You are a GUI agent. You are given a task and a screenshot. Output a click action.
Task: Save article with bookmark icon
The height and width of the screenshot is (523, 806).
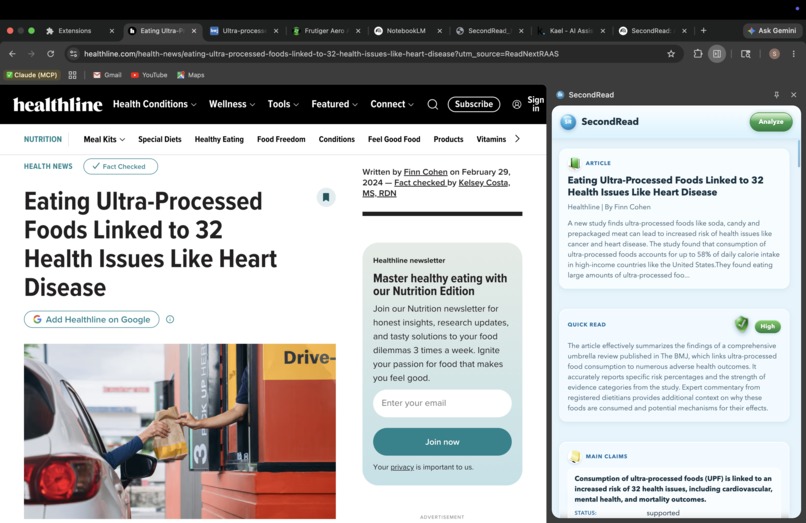pyautogui.click(x=326, y=197)
